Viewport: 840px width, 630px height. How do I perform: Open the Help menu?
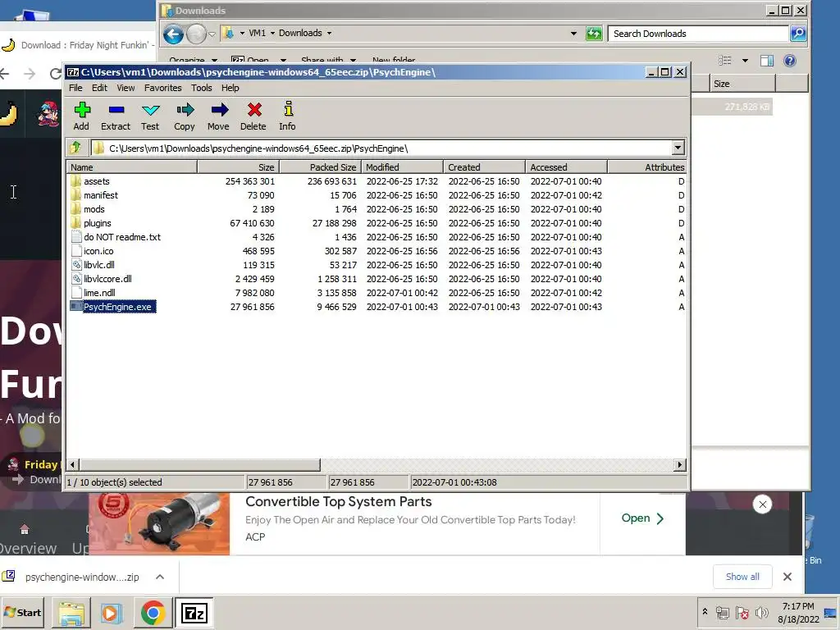[231, 88]
